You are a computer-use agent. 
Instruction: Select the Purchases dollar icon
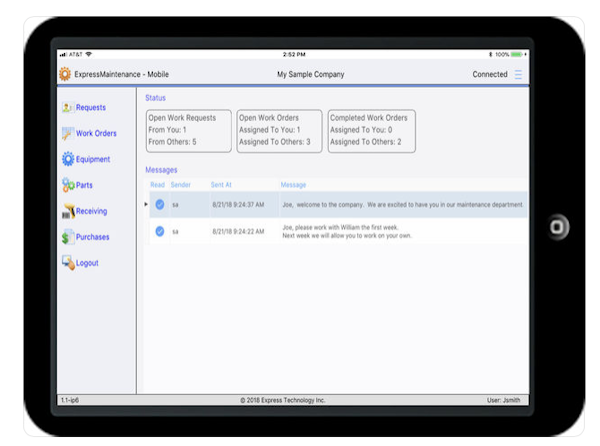[68, 237]
